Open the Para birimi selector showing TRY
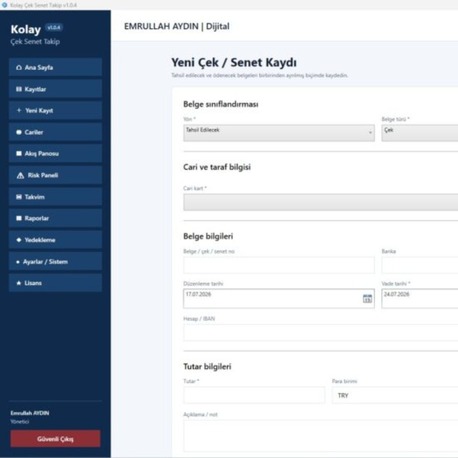Viewport: 458px width, 458px height. (x=395, y=395)
